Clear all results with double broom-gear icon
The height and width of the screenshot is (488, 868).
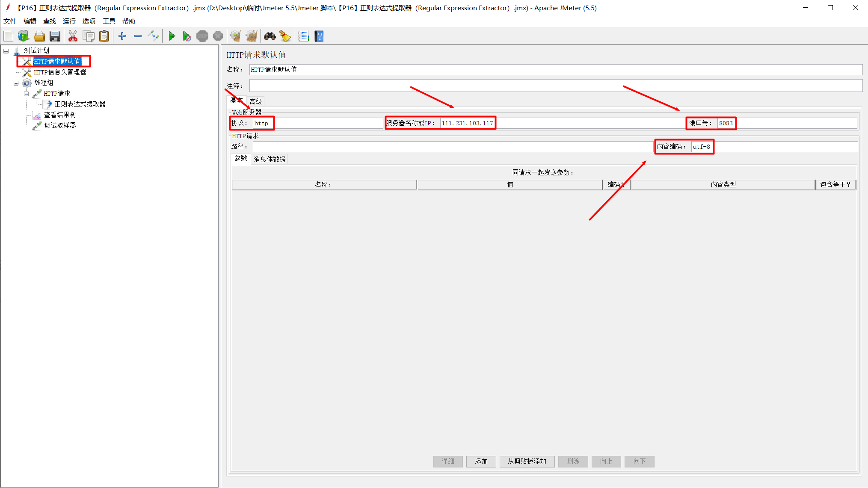click(252, 36)
